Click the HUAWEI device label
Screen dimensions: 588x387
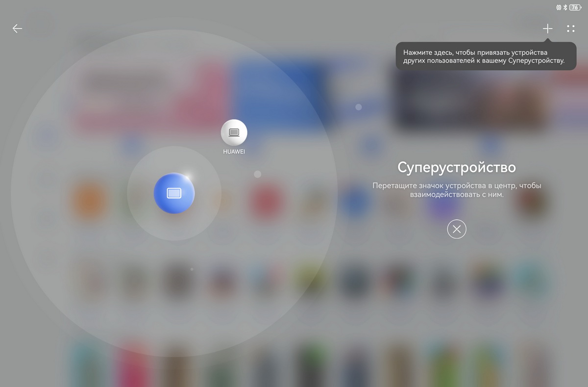[x=234, y=152]
